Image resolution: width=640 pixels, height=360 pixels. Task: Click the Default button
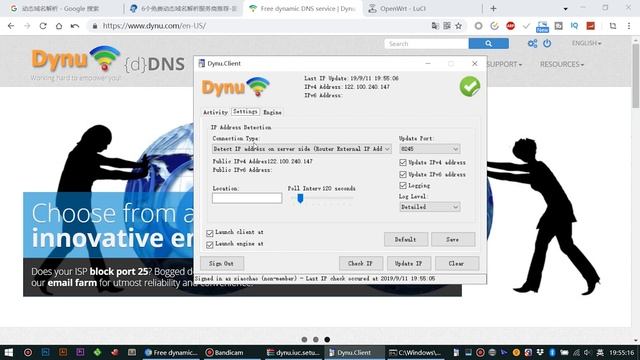406,240
